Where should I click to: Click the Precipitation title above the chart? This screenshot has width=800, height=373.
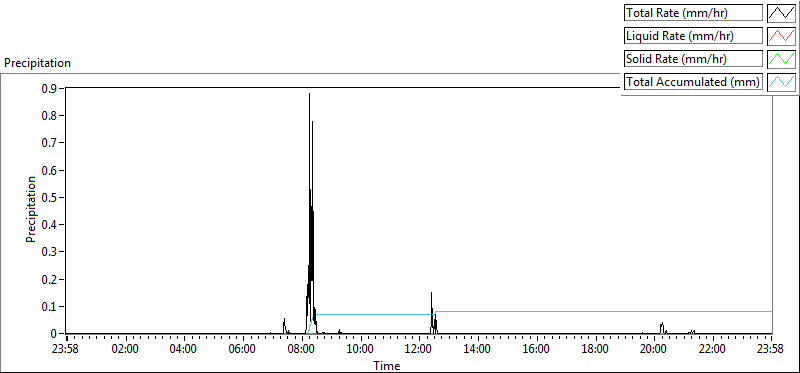tap(37, 63)
